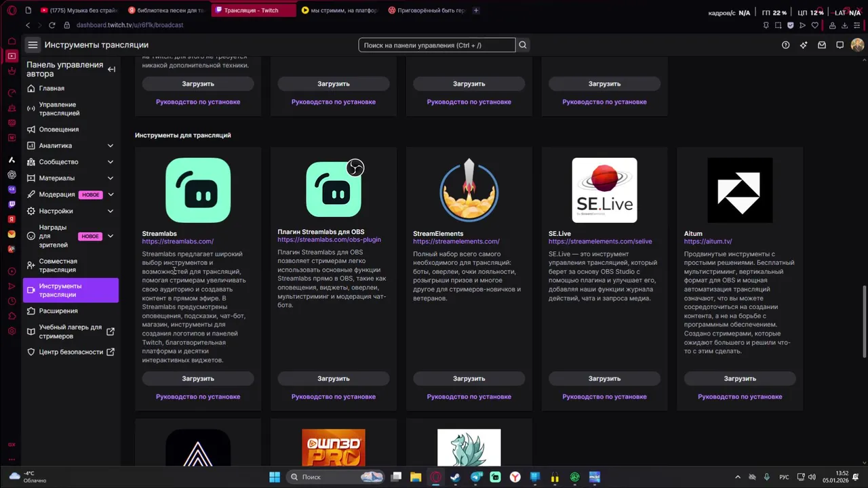
Task: Click the heart bookmark icon in address bar
Action: 814,25
